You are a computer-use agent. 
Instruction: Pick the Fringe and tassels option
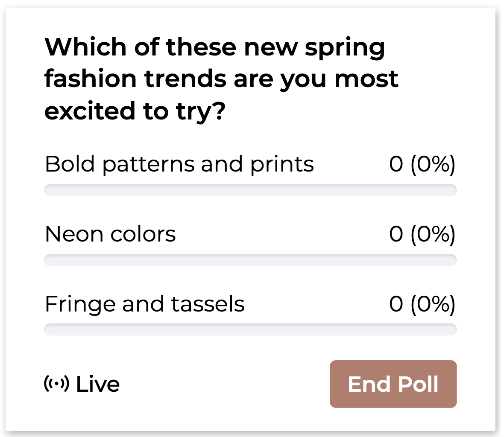click(x=145, y=304)
